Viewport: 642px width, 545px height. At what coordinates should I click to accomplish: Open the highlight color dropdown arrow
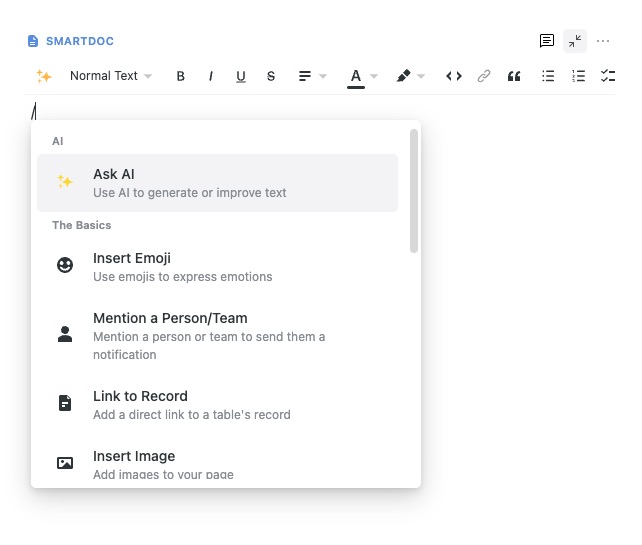[x=421, y=76]
